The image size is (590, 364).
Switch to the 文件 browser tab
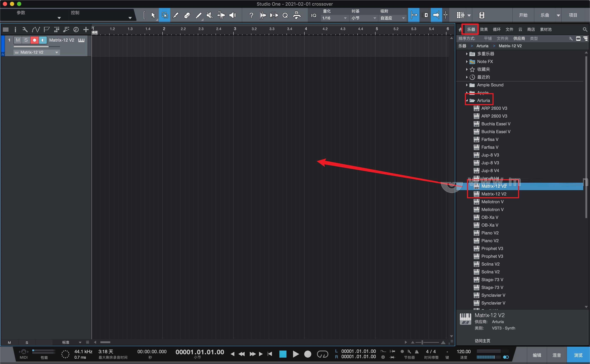click(509, 29)
